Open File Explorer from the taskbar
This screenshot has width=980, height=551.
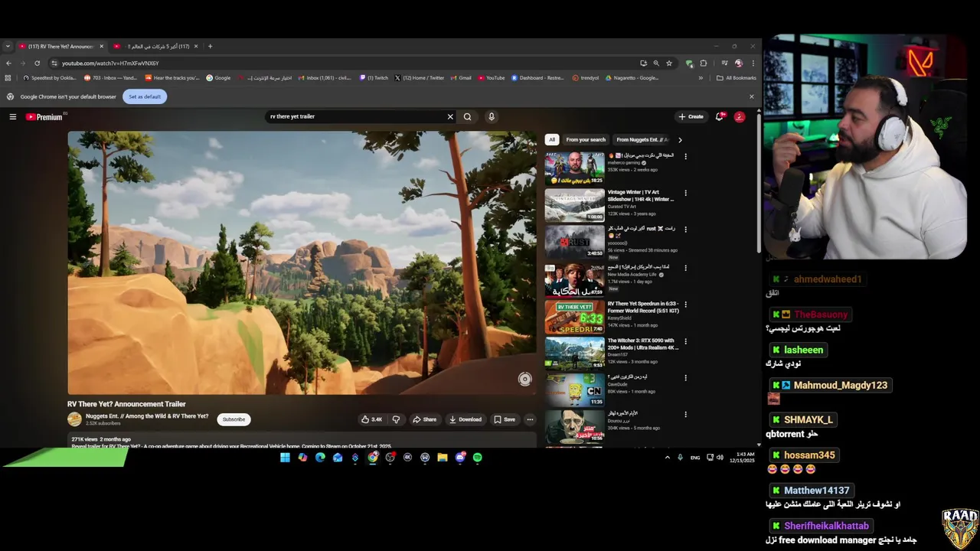(443, 458)
